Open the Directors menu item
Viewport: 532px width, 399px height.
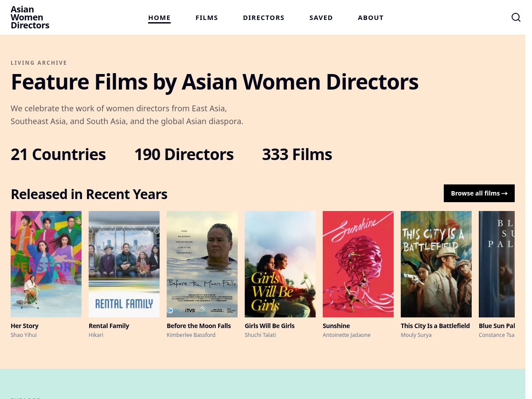coord(264,18)
